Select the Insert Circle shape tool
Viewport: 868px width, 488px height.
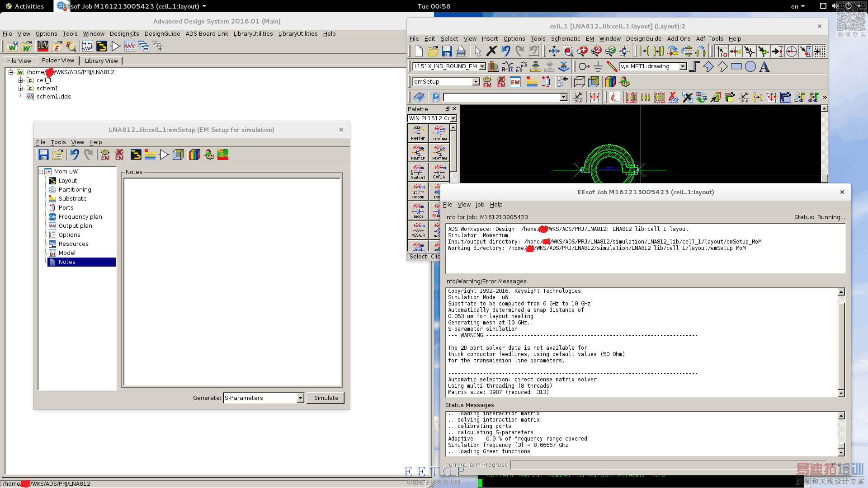(750, 67)
